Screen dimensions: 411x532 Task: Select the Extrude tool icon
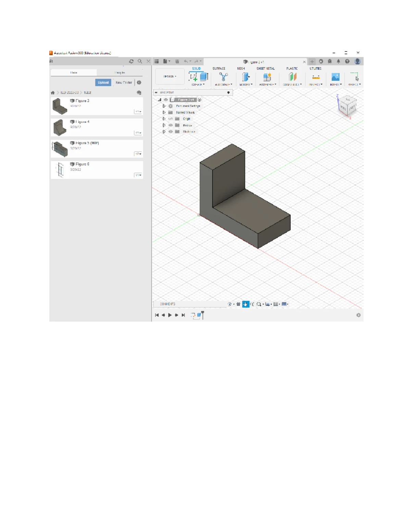[x=204, y=77]
